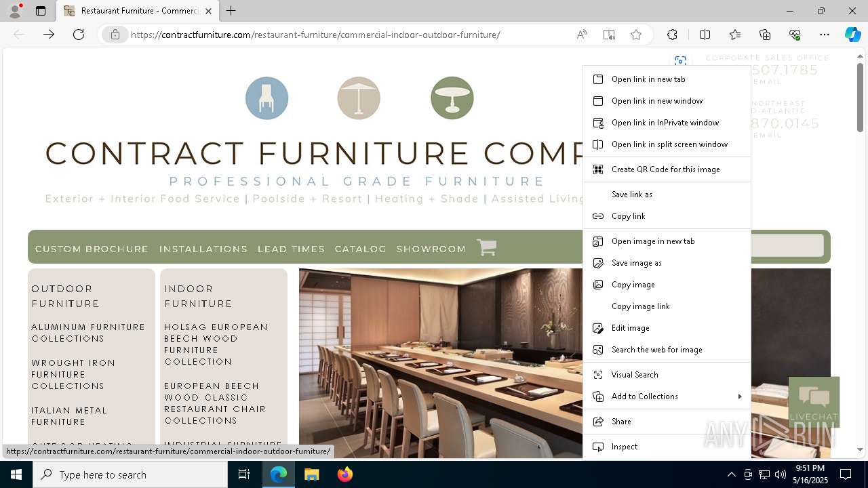
Task: Choose Inspect from context menu
Action: 667,447
